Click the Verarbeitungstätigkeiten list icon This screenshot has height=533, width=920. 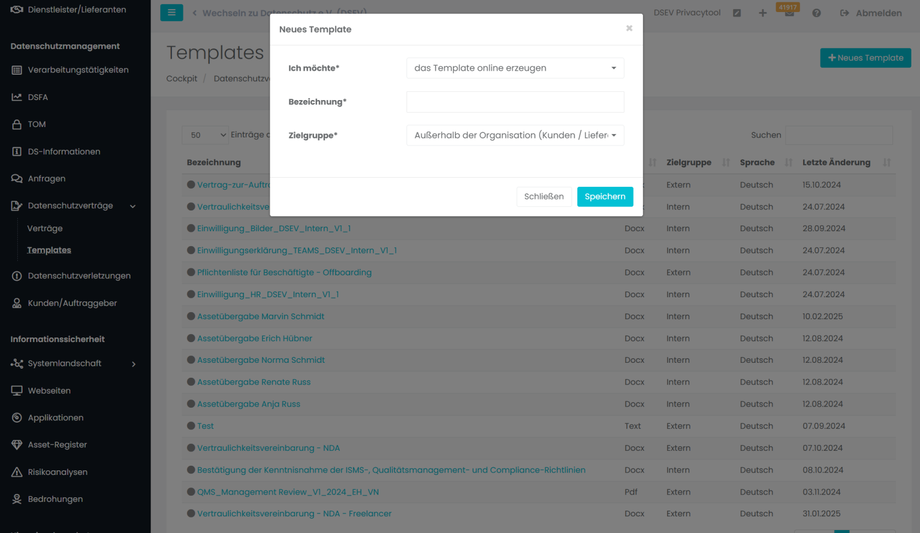click(x=17, y=70)
